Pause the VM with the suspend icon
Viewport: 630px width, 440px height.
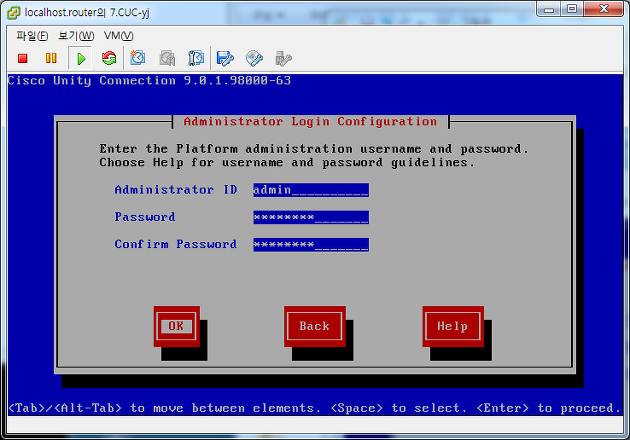[51, 58]
